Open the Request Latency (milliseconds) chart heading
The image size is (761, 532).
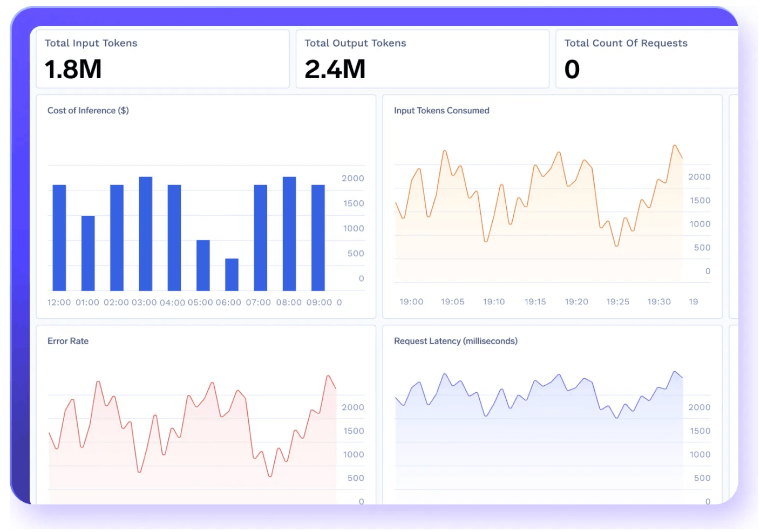tap(456, 341)
